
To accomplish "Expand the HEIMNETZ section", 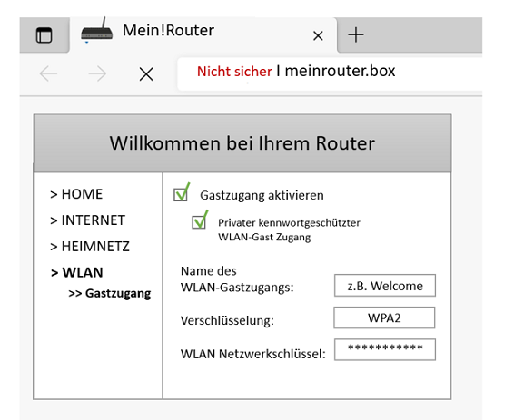I will coord(90,247).
